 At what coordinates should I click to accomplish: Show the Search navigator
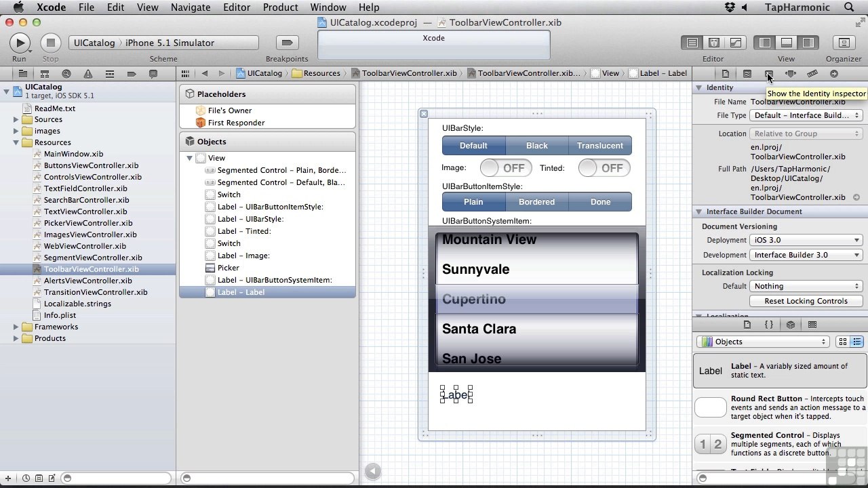66,74
